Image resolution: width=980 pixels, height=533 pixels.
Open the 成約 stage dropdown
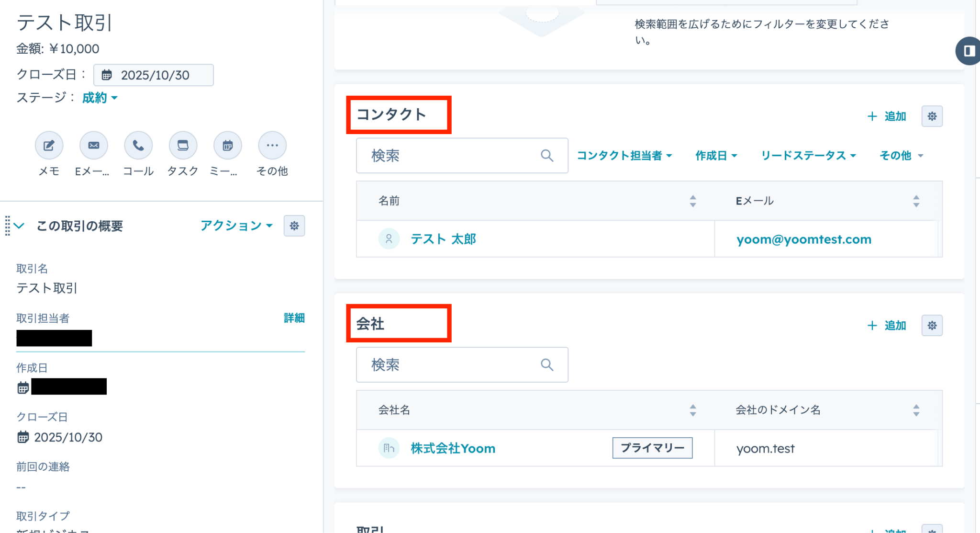point(100,98)
